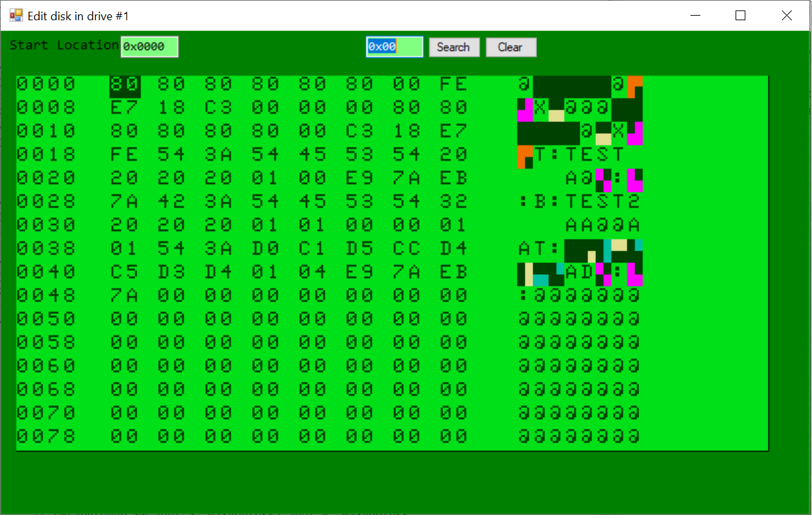Image resolution: width=812 pixels, height=515 pixels.
Task: Select byte C3 in row 0010
Action: [x=360, y=131]
